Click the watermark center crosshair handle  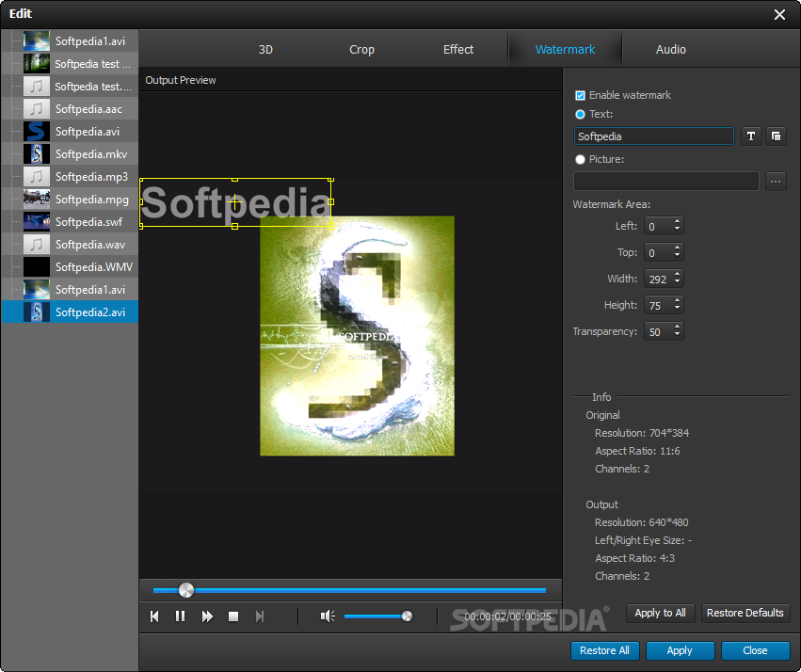[234, 202]
